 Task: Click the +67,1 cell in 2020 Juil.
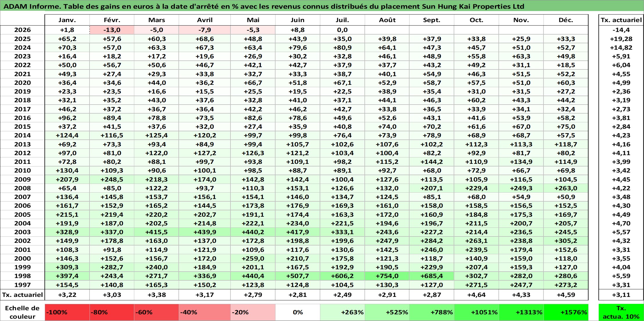[342, 83]
